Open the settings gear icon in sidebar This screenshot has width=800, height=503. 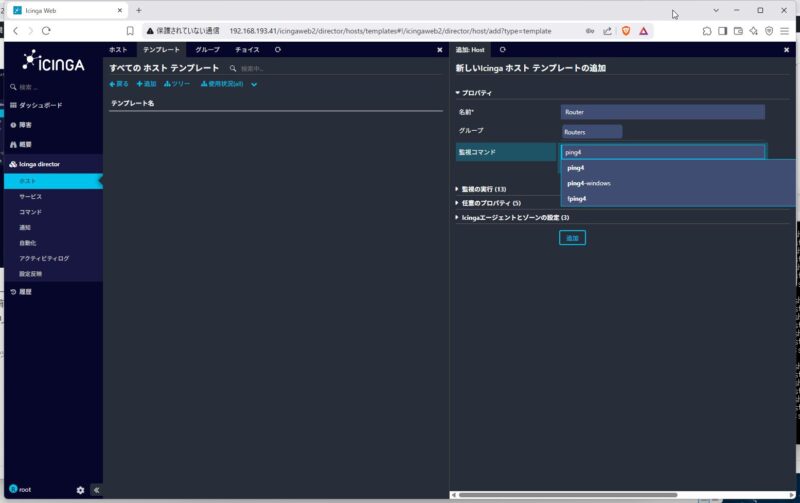pos(80,490)
